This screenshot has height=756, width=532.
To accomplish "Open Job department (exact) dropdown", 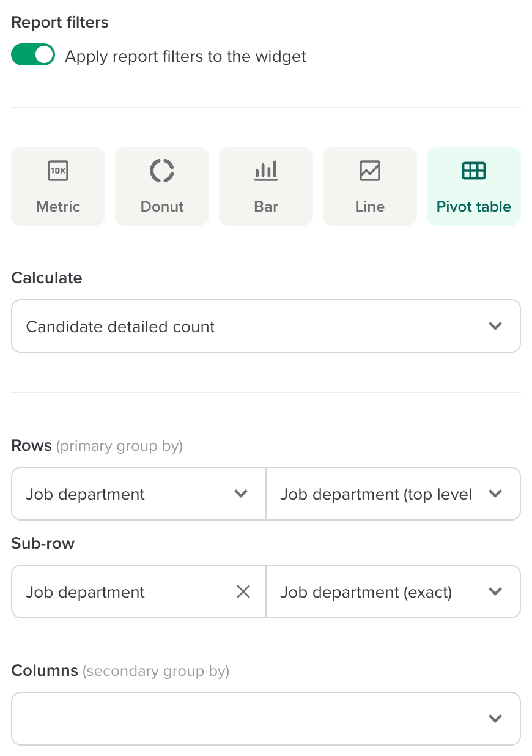I will [393, 591].
